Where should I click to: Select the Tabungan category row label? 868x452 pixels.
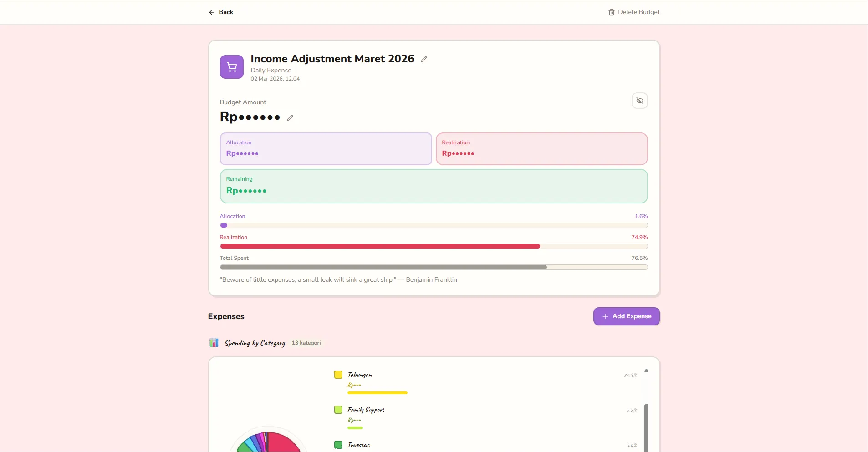360,375
